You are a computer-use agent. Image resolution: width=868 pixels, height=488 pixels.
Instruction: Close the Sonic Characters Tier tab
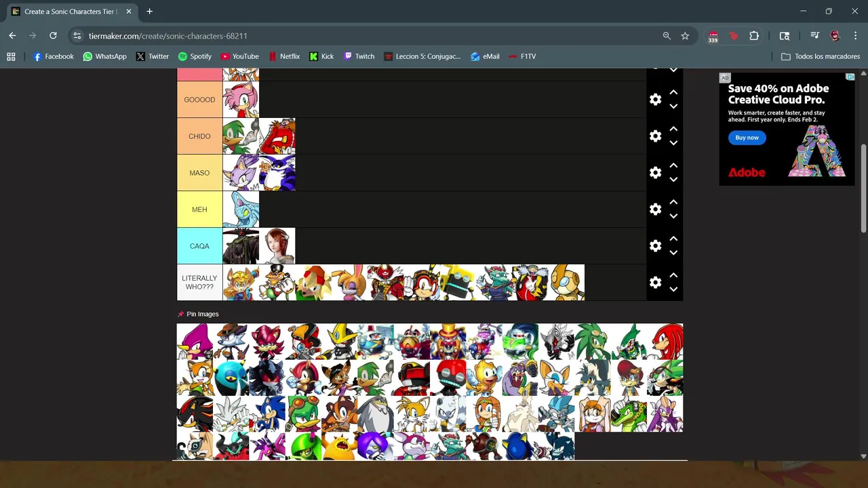click(129, 12)
